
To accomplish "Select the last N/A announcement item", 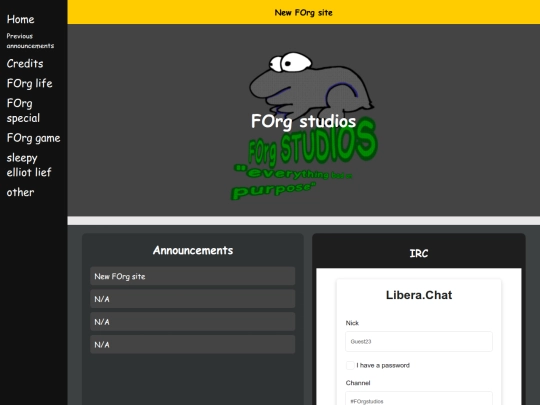I will pos(193,344).
